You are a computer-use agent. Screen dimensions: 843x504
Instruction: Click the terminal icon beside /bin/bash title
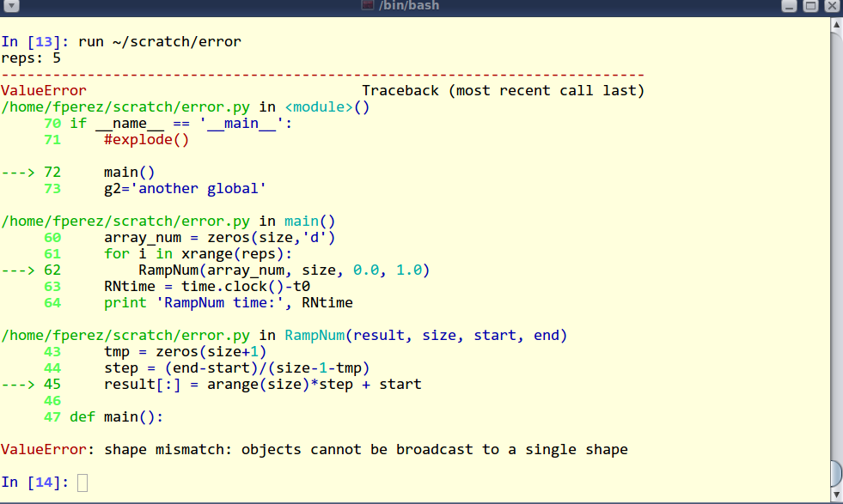point(370,6)
